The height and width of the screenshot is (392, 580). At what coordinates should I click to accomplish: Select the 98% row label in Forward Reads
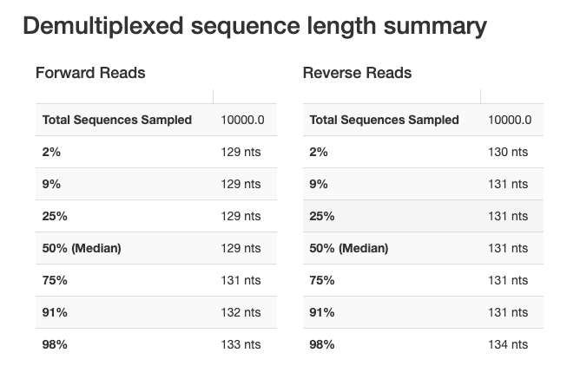(x=55, y=344)
